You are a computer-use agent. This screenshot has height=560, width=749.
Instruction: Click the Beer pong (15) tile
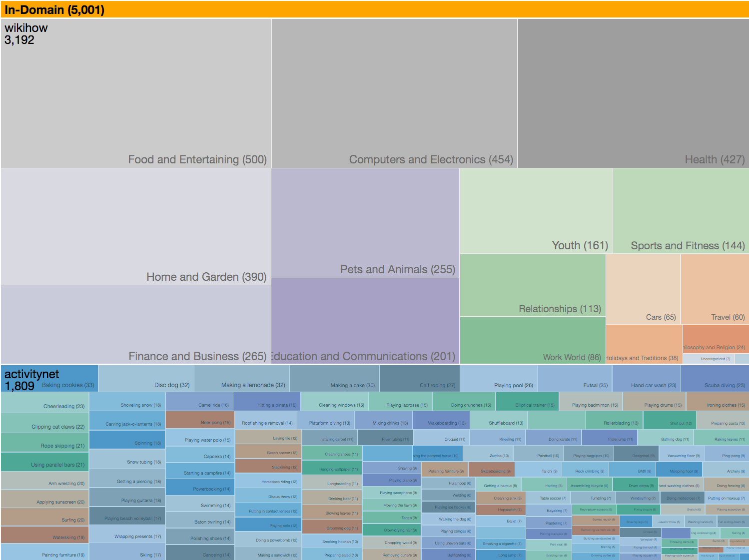(200, 420)
